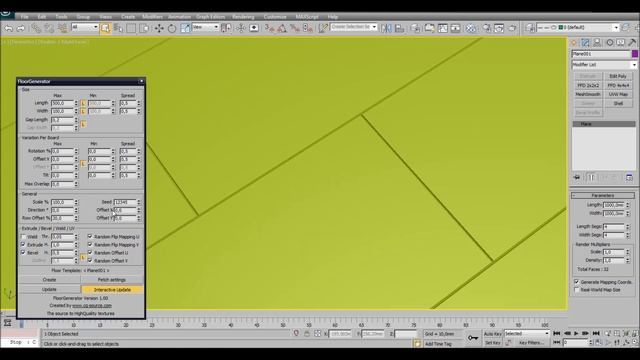Image resolution: width=640 pixels, height=360 pixels.
Task: Toggle Random Offset V checkbox
Action: 90,260
